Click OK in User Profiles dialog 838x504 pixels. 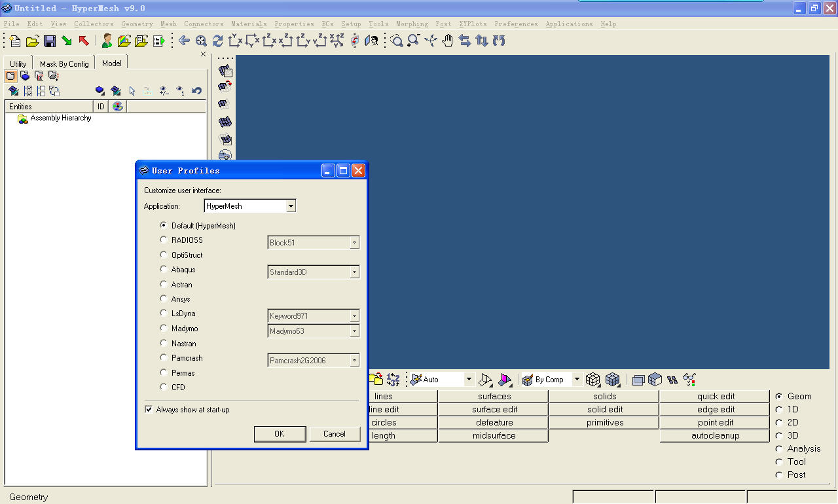coord(280,434)
